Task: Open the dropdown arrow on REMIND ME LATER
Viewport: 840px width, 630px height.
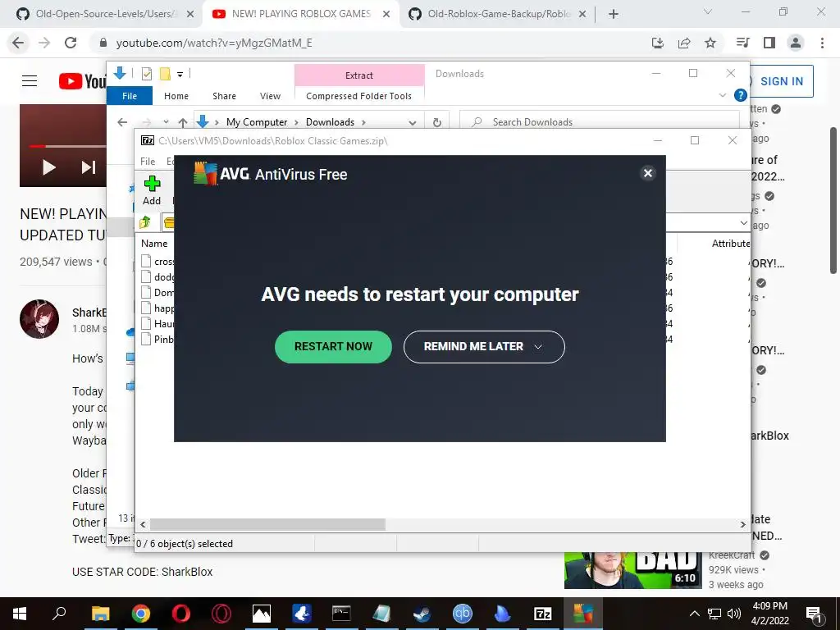Action: click(x=538, y=347)
